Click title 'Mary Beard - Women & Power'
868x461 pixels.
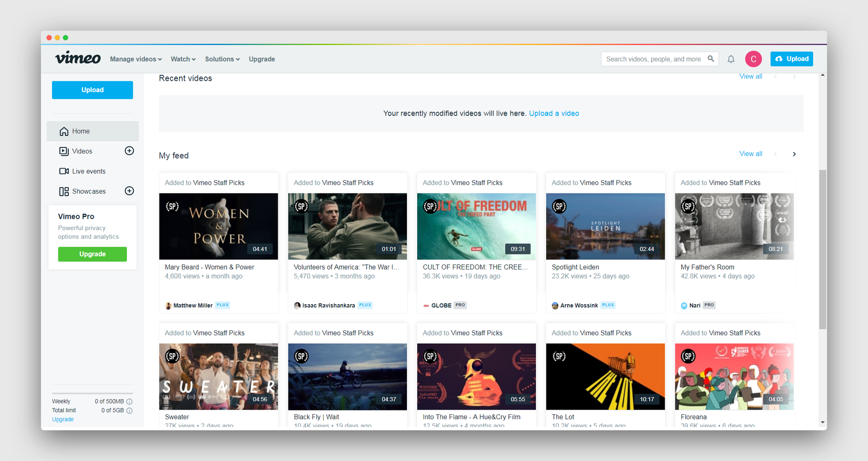point(209,267)
